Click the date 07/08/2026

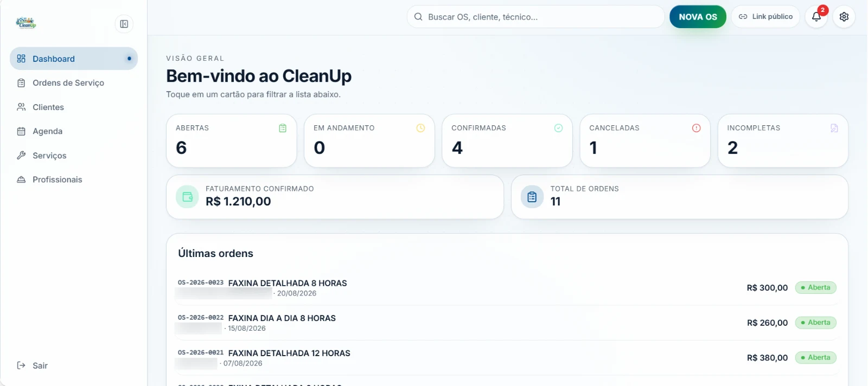243,363
